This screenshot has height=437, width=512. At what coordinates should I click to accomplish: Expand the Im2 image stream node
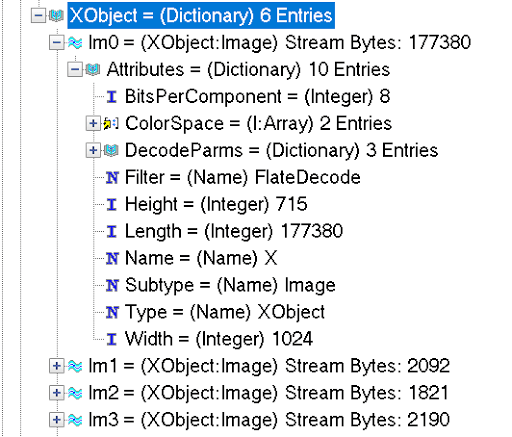point(57,393)
